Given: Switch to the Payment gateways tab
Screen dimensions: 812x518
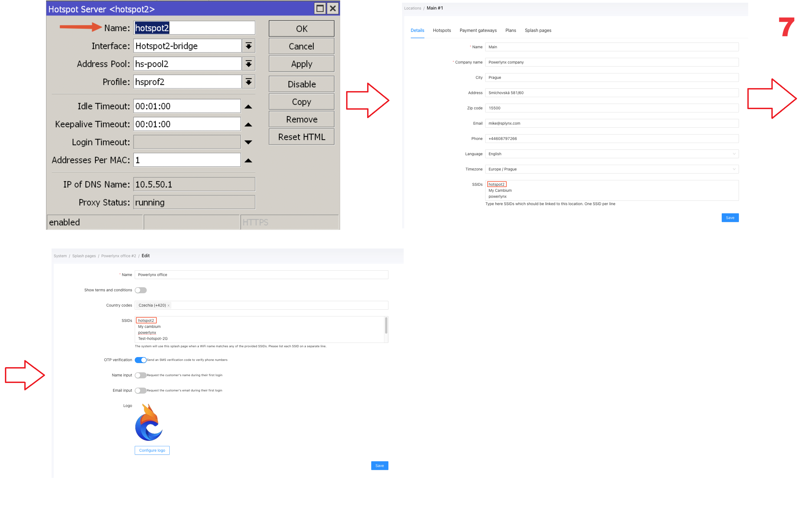Looking at the screenshot, I should (x=478, y=30).
